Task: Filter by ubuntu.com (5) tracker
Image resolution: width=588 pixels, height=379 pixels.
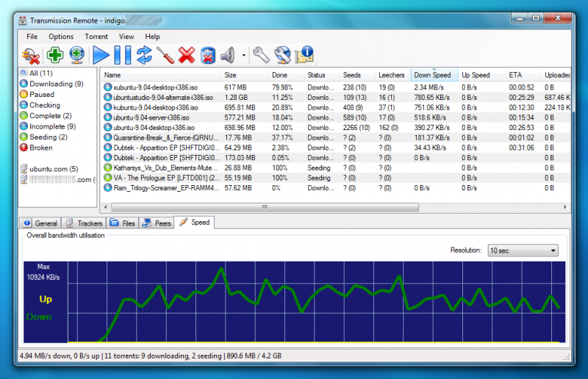Action: [49, 169]
